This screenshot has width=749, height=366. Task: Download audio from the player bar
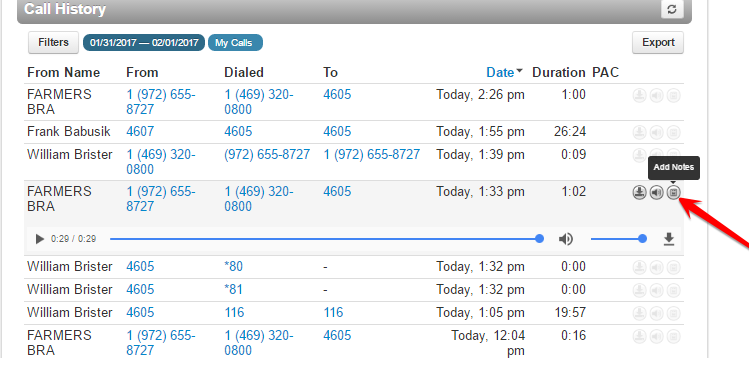point(669,239)
